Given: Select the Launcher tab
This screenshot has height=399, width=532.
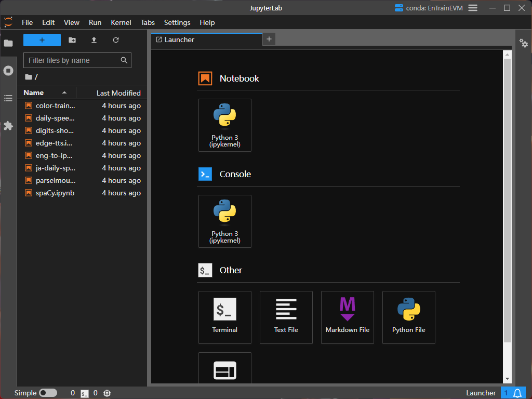Looking at the screenshot, I should 180,39.
